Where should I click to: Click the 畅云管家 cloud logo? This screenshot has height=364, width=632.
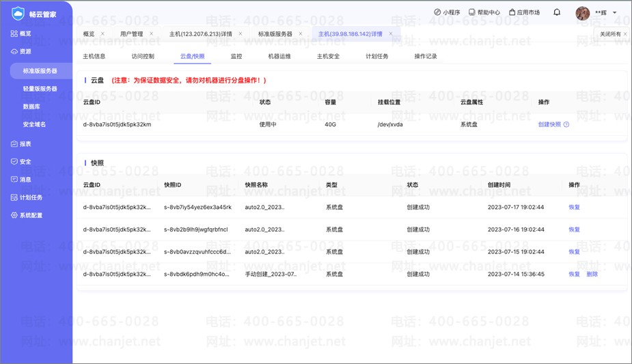18,13
